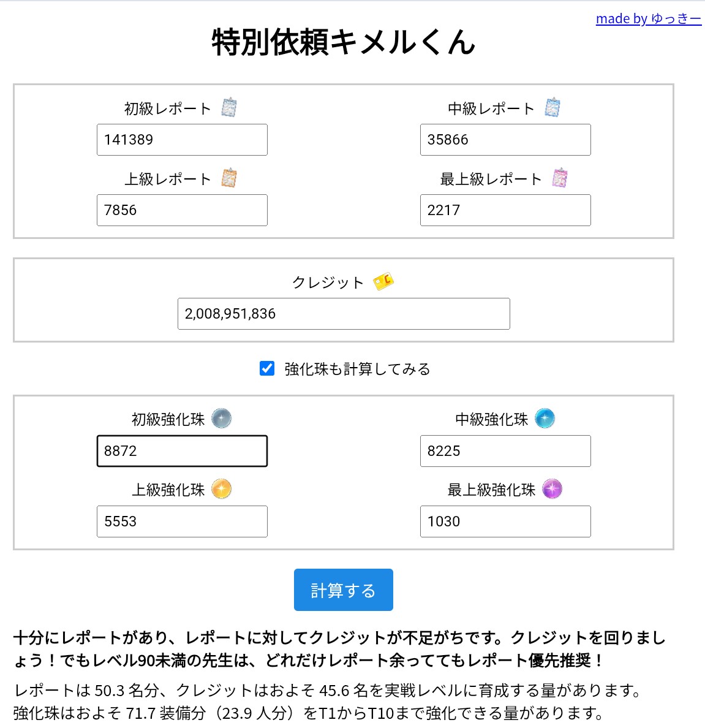Screen dimensions: 705x728
Task: Focus the 中級レポート field showing 35866
Action: [505, 140]
